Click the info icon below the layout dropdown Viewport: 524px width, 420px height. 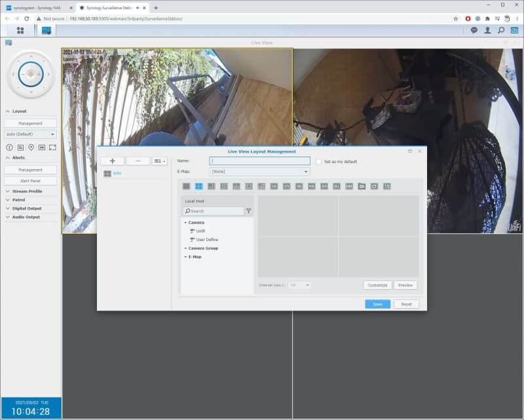[9, 147]
